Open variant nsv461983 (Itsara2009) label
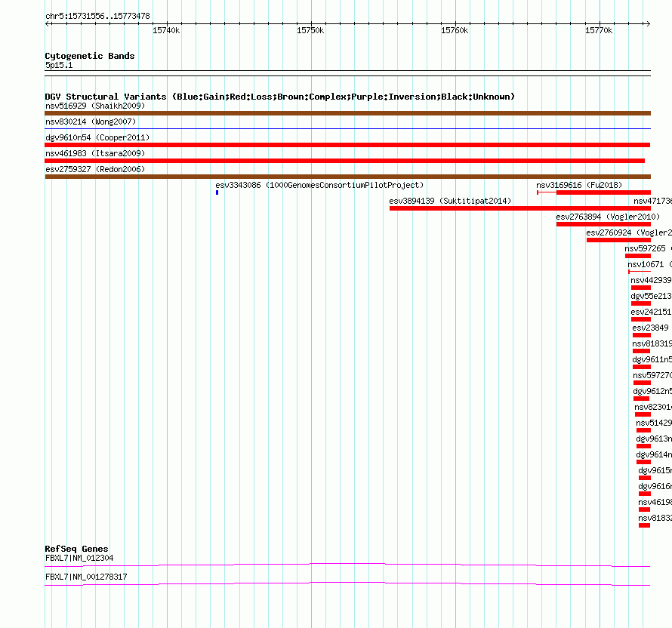Image resolution: width=672 pixels, height=628 pixels. click(95, 153)
